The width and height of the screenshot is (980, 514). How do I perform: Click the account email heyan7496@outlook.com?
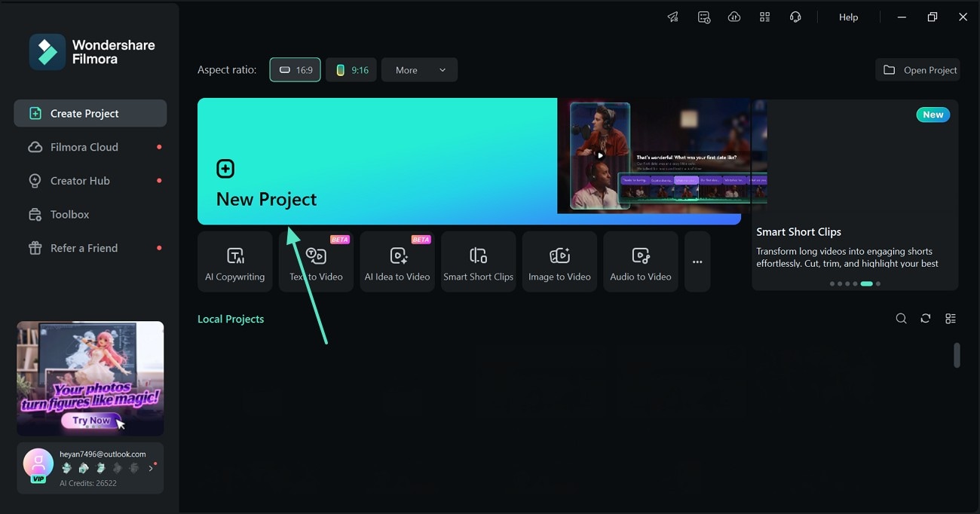[x=103, y=454]
